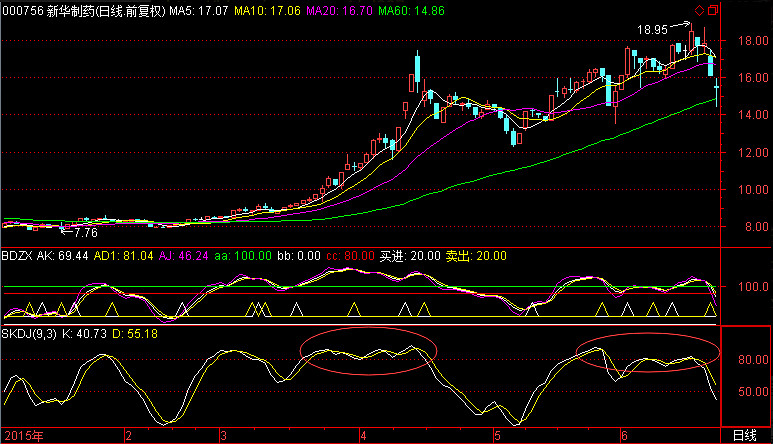Click the 买进: 20.00 indicator value

(x=410, y=256)
